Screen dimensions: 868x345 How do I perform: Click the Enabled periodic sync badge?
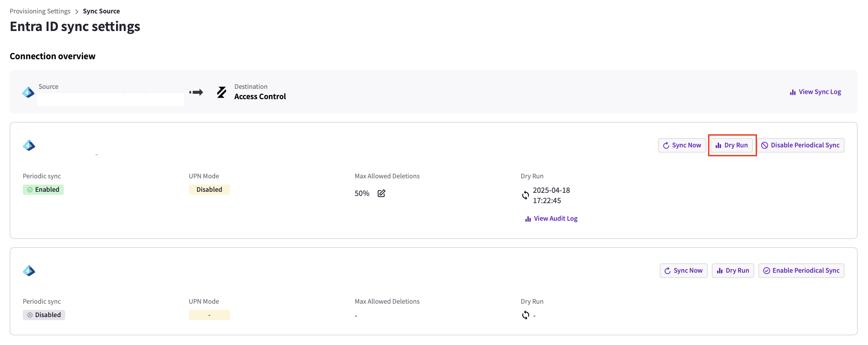[x=43, y=190]
